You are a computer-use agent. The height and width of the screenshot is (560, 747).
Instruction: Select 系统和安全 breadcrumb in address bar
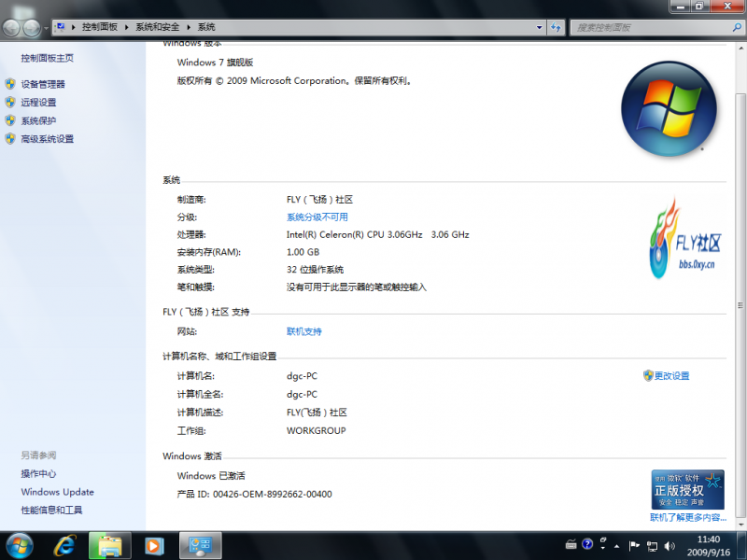157,27
